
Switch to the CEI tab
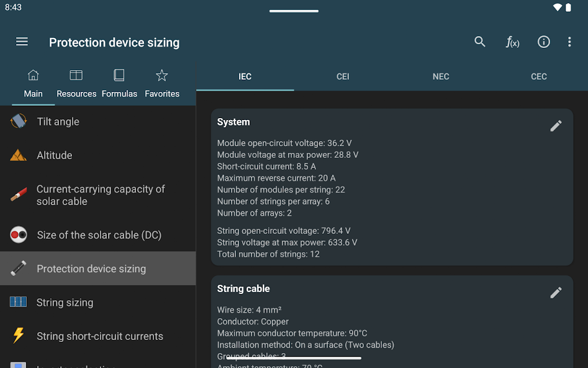click(x=343, y=76)
